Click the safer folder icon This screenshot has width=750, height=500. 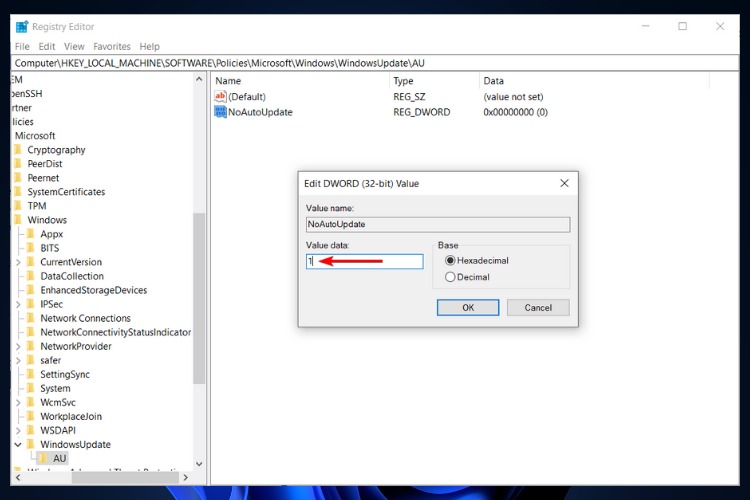[31, 360]
